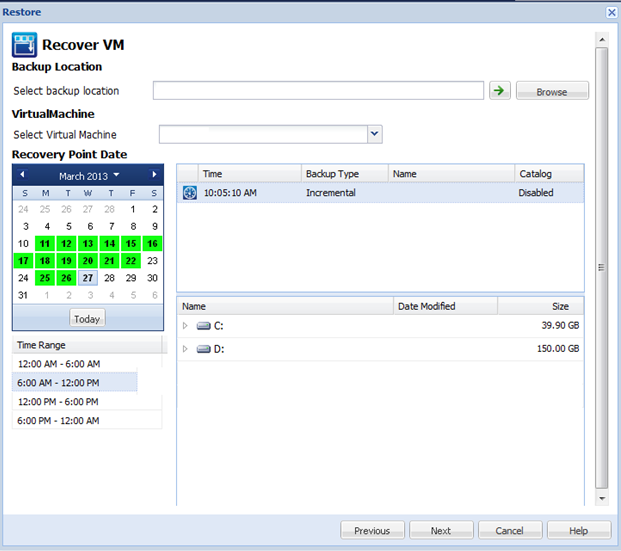Click the C: drive icon
Viewport: 621px width, 551px height.
pos(204,326)
